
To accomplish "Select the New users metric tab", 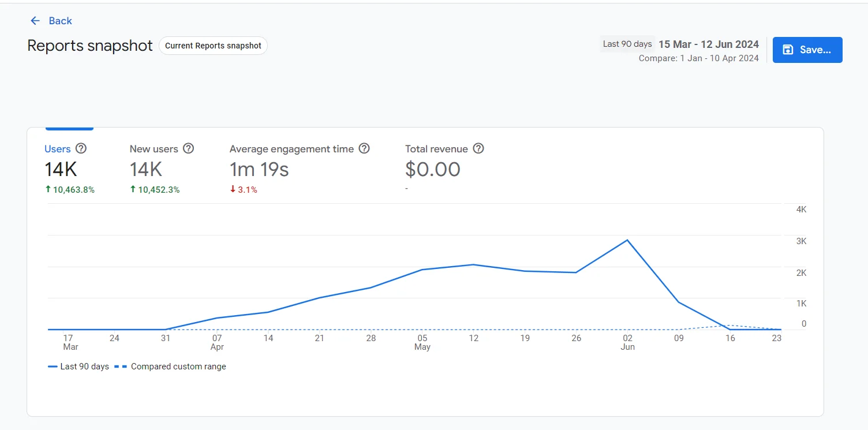I will point(154,149).
